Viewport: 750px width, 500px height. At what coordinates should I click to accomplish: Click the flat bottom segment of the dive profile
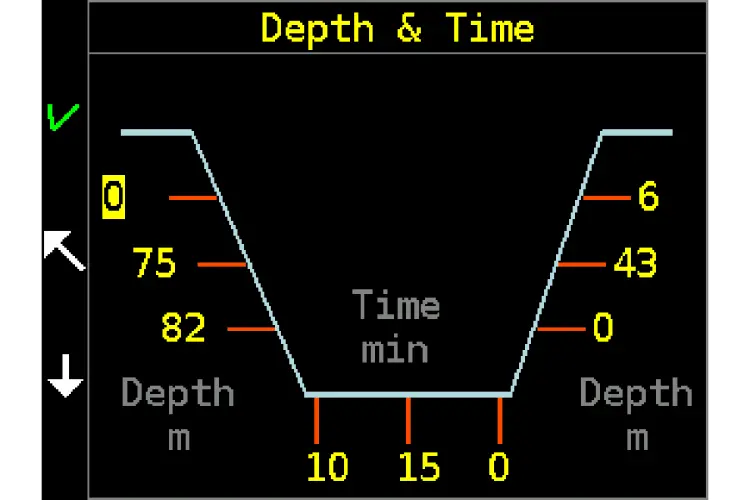point(408,394)
